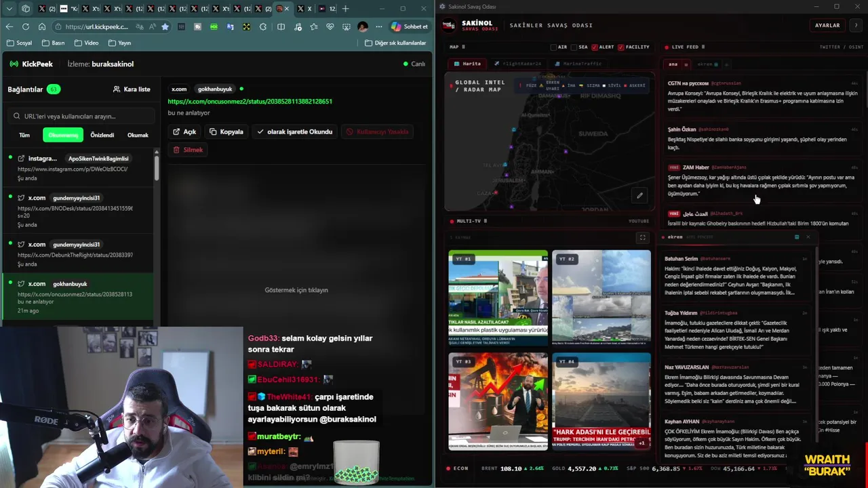
Task: Select the x.com gokhanbuyuk link item
Action: pos(77,297)
